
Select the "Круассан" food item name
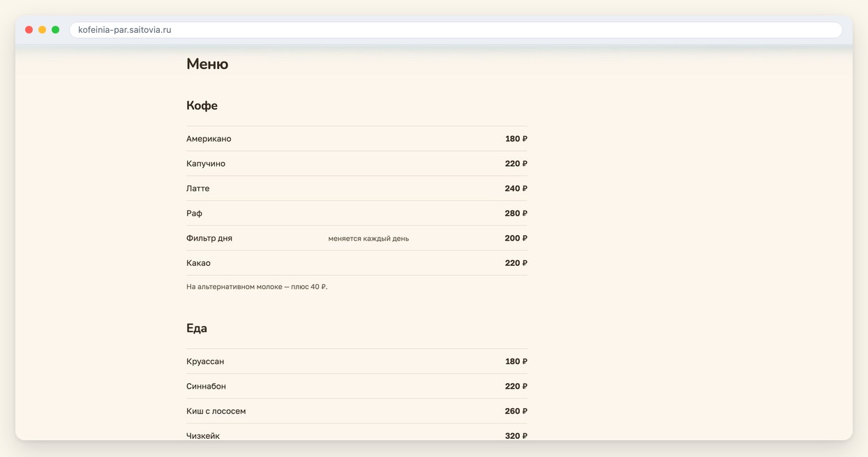[205, 361]
